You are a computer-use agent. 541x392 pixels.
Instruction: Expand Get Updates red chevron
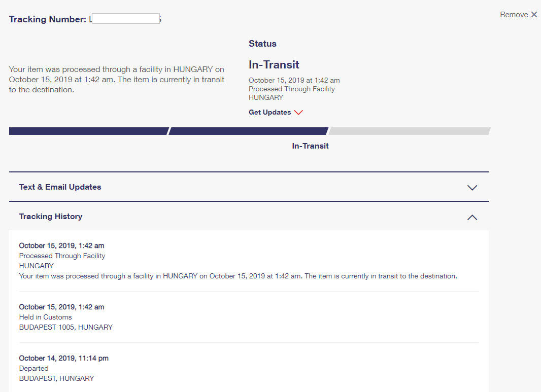pos(298,113)
